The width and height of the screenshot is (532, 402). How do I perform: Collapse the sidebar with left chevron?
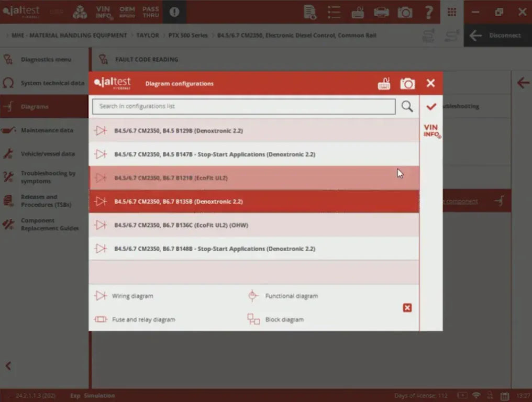click(8, 366)
